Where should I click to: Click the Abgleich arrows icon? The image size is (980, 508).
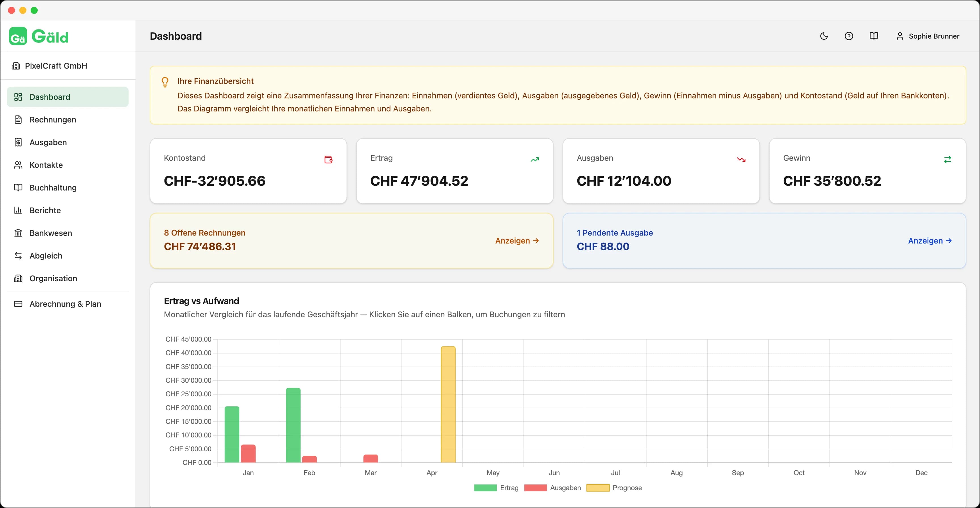(x=18, y=256)
